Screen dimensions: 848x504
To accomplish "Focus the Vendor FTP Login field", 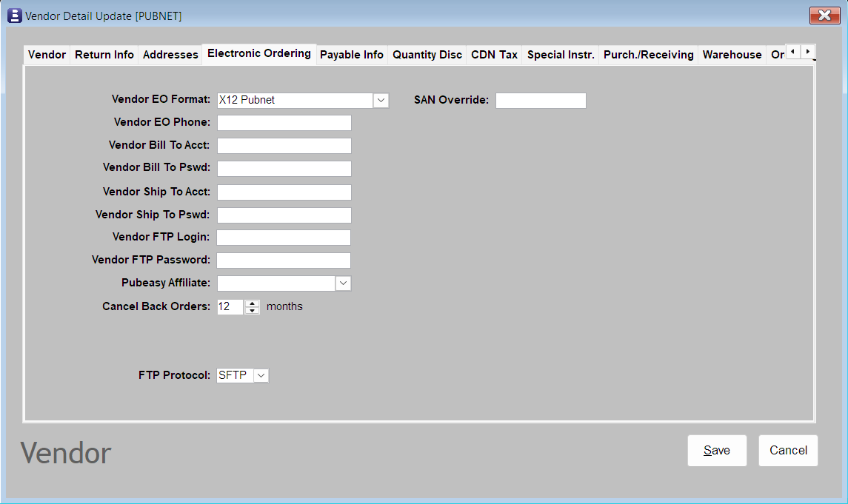I will (284, 237).
